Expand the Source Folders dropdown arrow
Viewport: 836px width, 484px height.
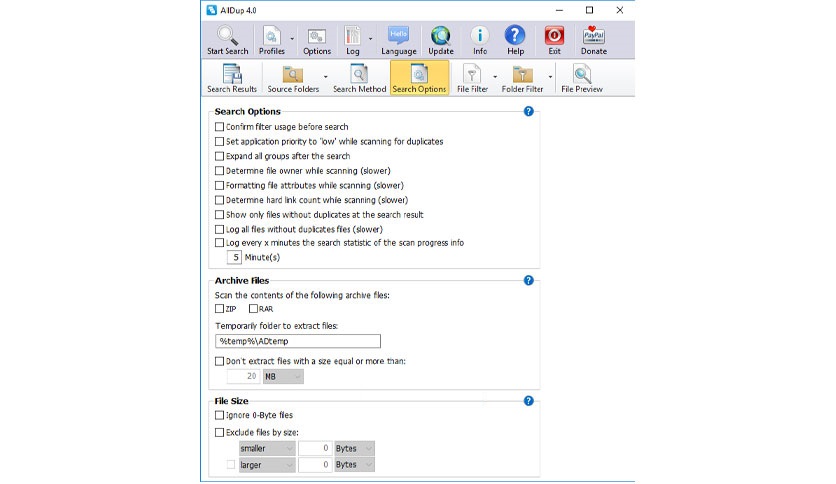[x=325, y=76]
